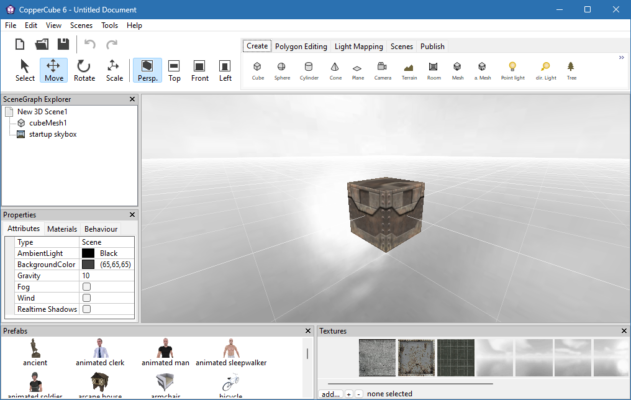Select New 3D Scene1 root node

(x=42, y=111)
